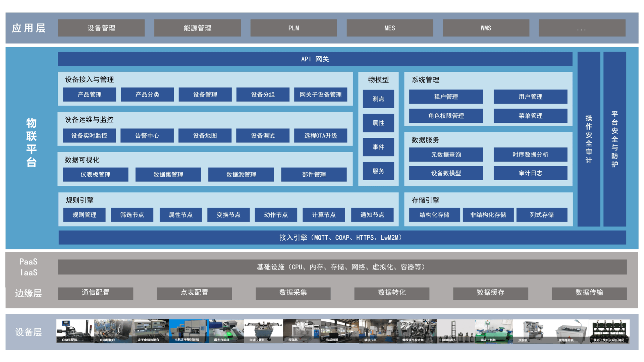This screenshot has width=644, height=362.
Task: Click the 涂胶机 thumbnail
Action: coord(532,331)
